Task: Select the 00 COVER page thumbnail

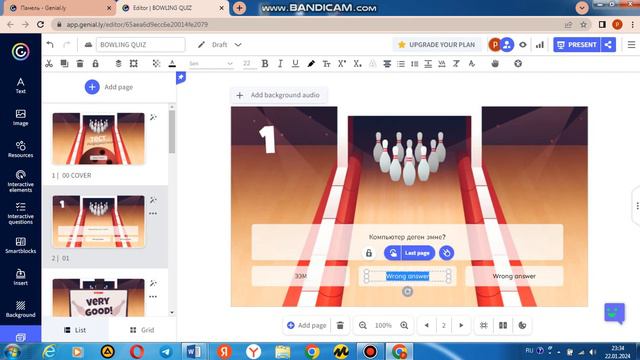Action: coord(98,139)
